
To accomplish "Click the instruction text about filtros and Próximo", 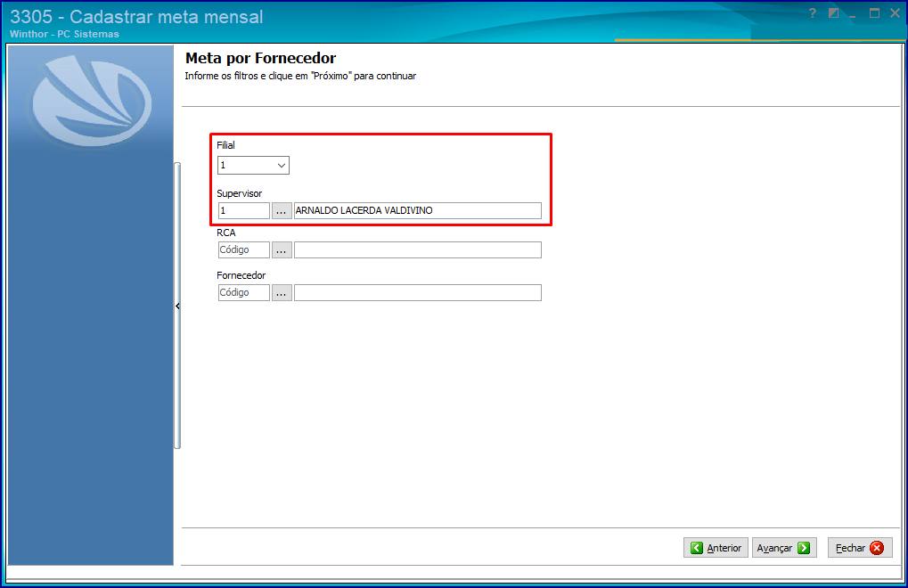I will tap(300, 76).
